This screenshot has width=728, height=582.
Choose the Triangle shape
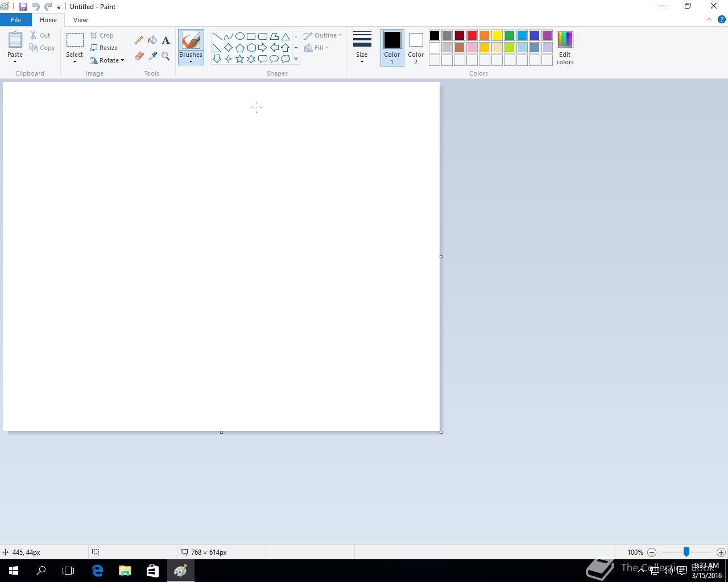[286, 36]
